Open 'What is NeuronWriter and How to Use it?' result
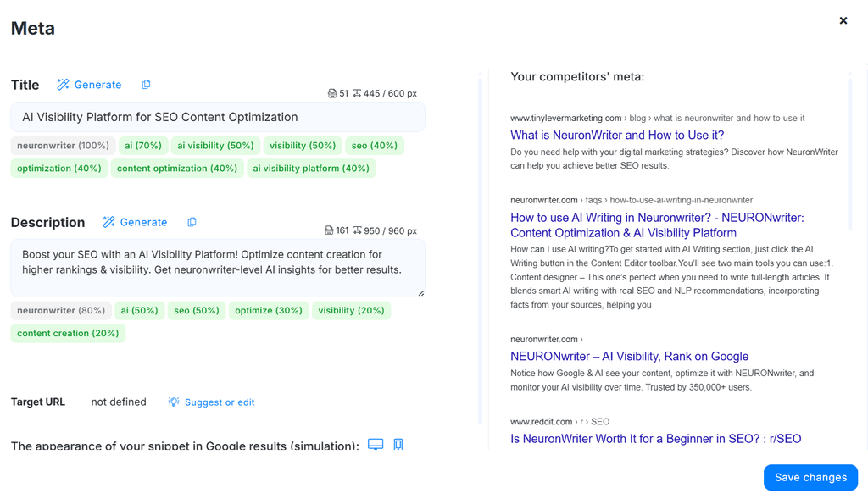 click(617, 135)
